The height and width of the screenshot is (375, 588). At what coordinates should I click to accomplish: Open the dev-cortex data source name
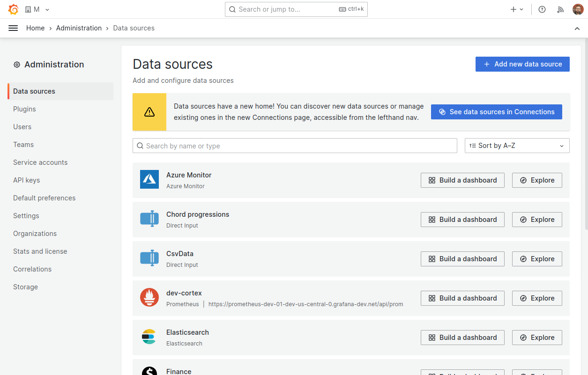[x=184, y=293]
